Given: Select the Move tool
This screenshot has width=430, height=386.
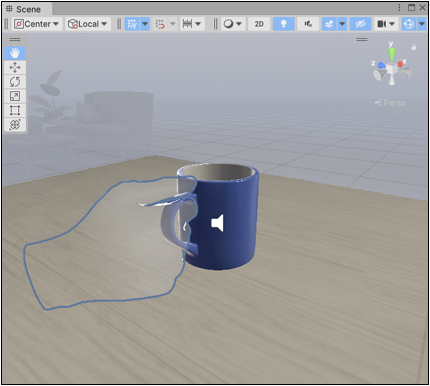Looking at the screenshot, I should coord(15,68).
